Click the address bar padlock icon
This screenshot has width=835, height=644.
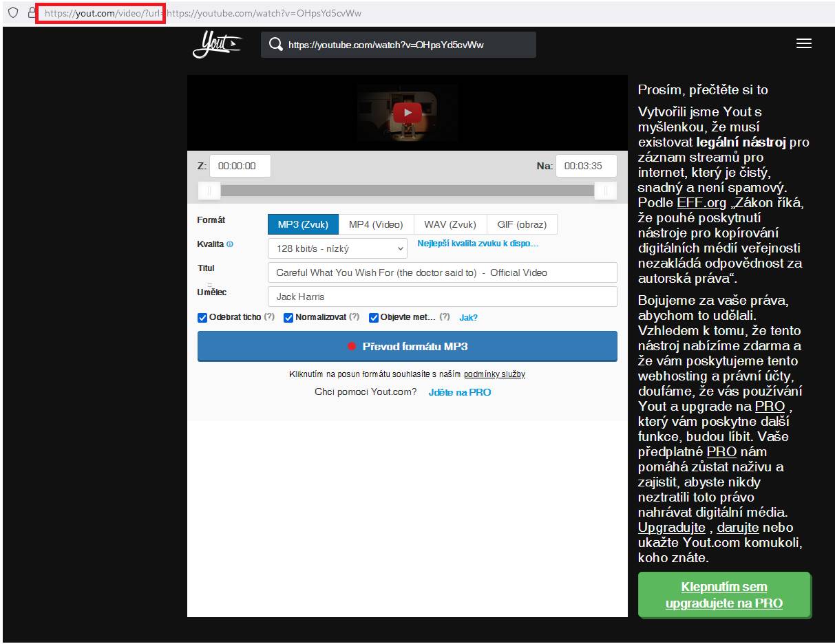[32, 13]
